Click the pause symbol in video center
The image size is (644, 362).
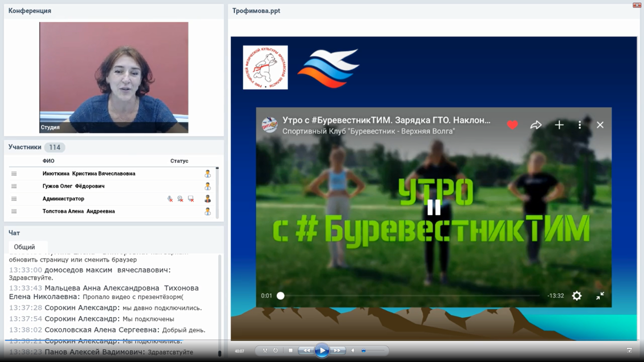pos(434,207)
